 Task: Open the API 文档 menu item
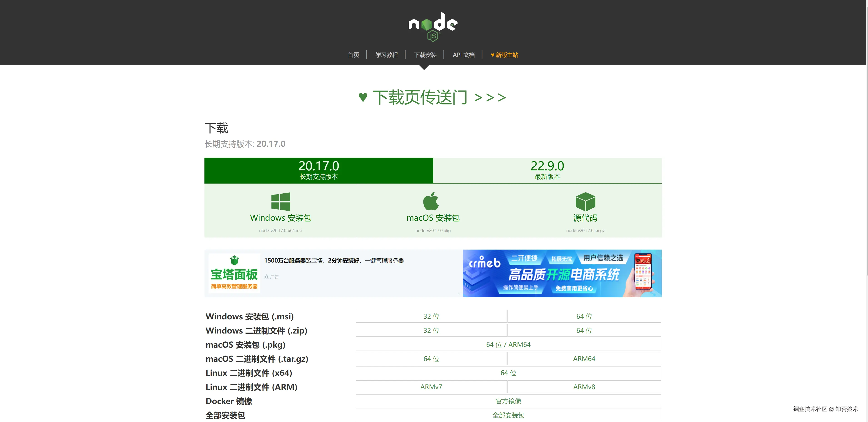pyautogui.click(x=463, y=55)
